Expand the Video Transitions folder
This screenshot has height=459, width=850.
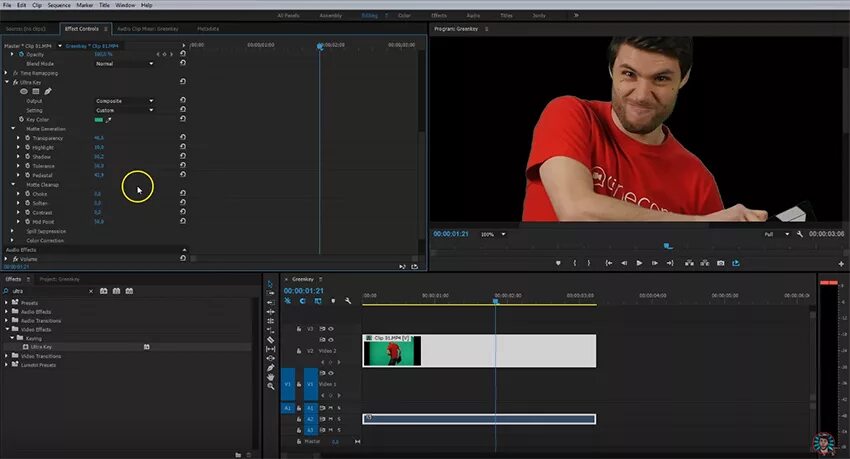tap(7, 356)
